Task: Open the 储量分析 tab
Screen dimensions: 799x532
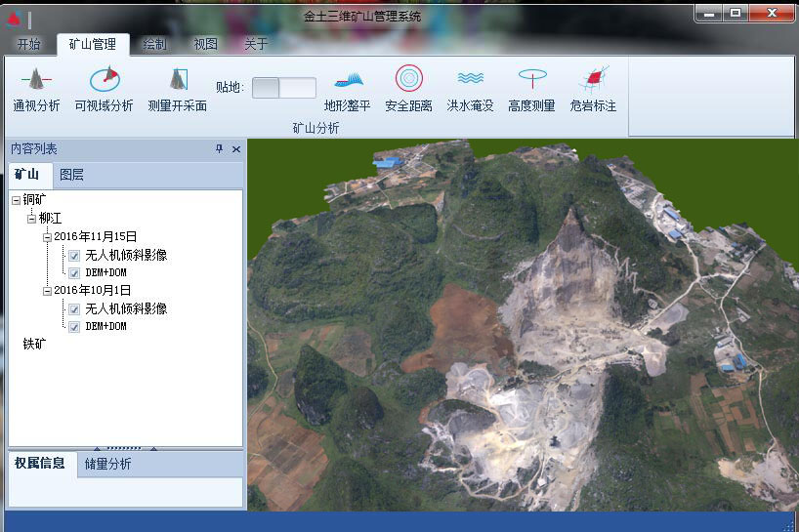Action: click(107, 464)
